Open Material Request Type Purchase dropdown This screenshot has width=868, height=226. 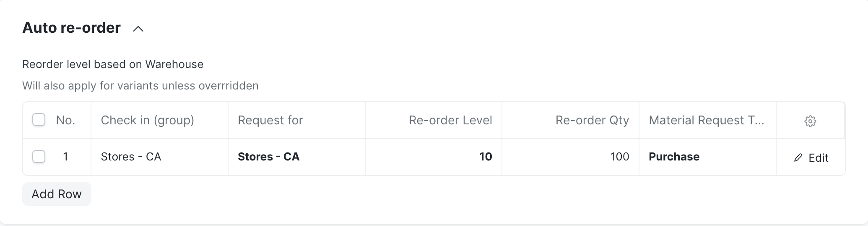point(707,157)
